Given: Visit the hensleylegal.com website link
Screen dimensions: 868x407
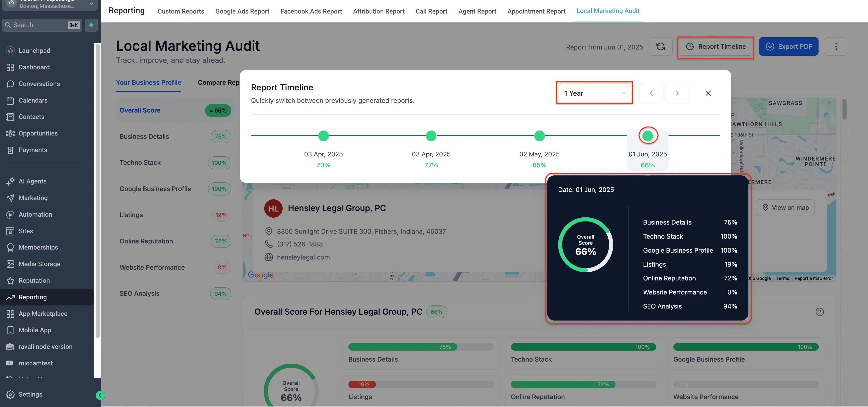Looking at the screenshot, I should [303, 257].
